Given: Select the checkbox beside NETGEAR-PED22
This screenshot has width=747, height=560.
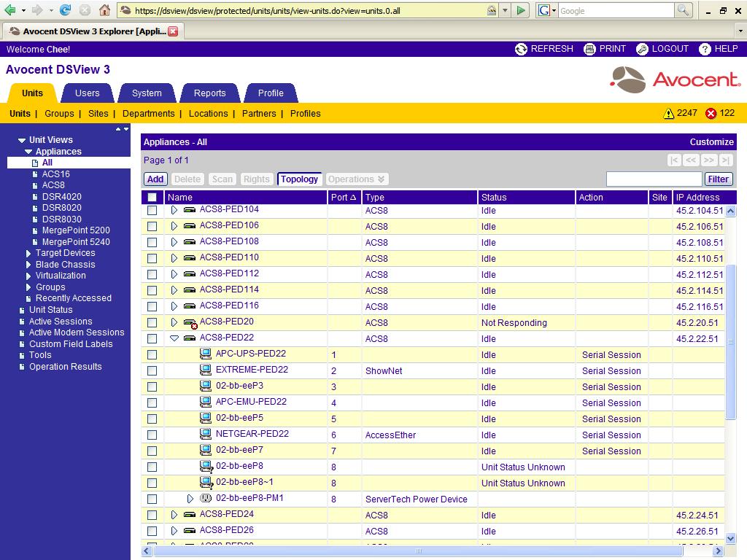Looking at the screenshot, I should click(x=152, y=435).
